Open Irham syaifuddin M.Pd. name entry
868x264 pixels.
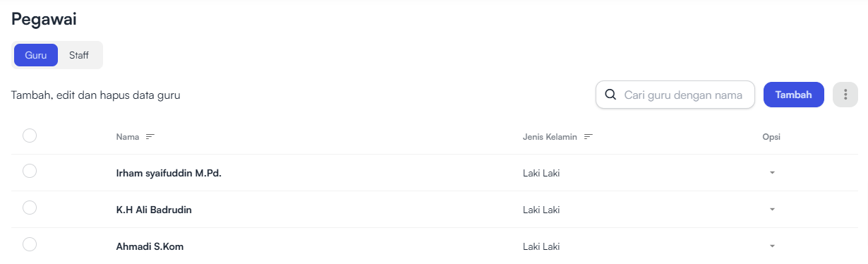pos(169,173)
